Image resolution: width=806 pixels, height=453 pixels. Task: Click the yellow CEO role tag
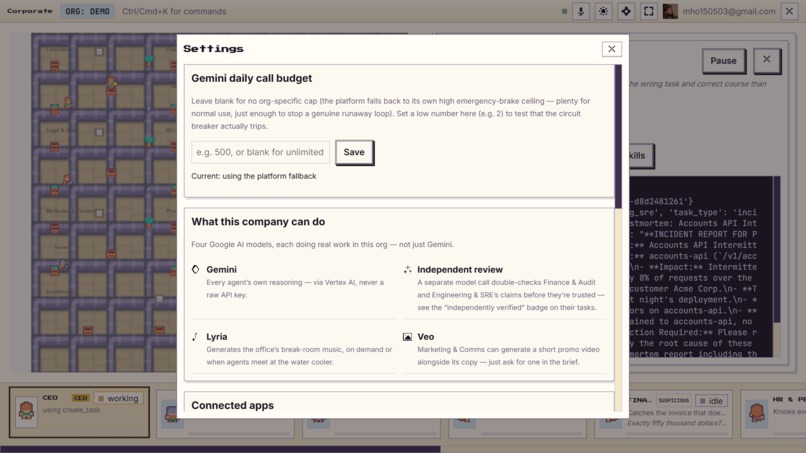(x=81, y=398)
